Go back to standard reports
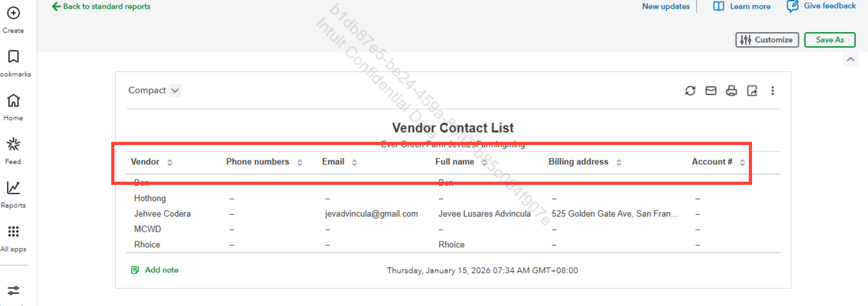868x306 pixels. [101, 6]
